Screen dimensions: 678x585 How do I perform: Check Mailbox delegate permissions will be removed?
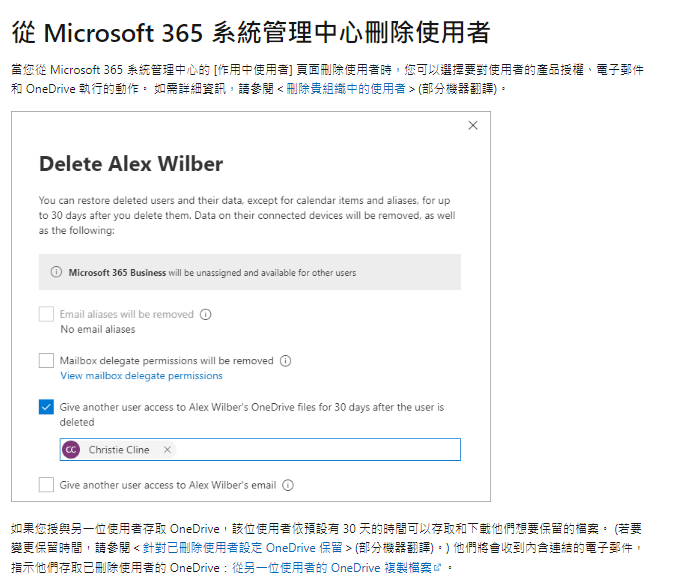46,360
